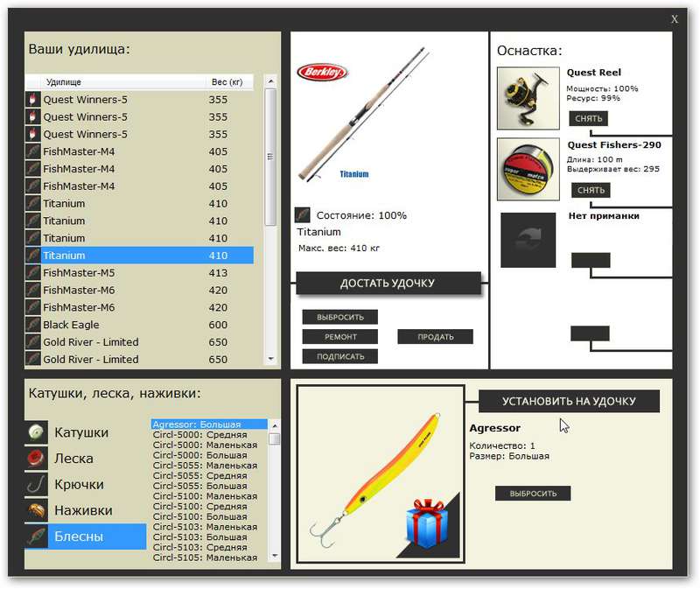Open the Леска line category icon
This screenshot has height=589, width=700.
[36, 458]
